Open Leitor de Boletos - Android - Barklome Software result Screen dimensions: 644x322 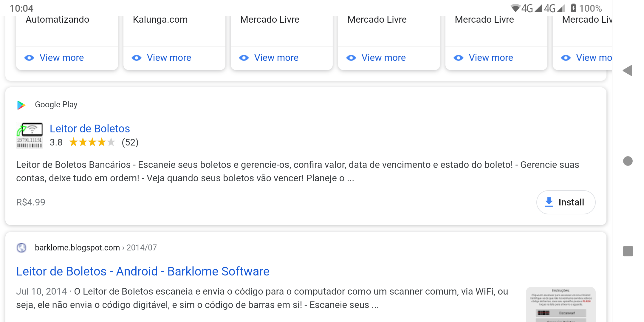143,271
